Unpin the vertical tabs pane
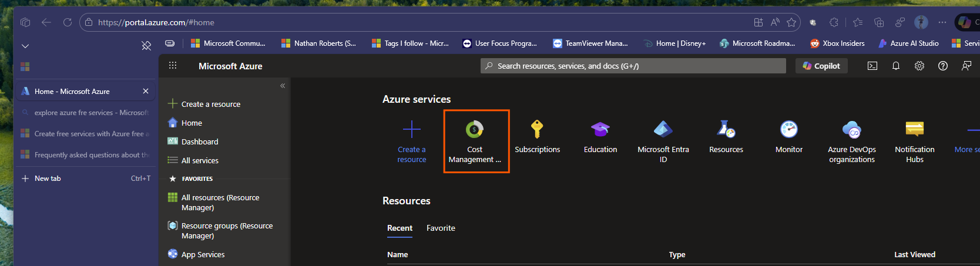This screenshot has height=266, width=980. tap(146, 45)
